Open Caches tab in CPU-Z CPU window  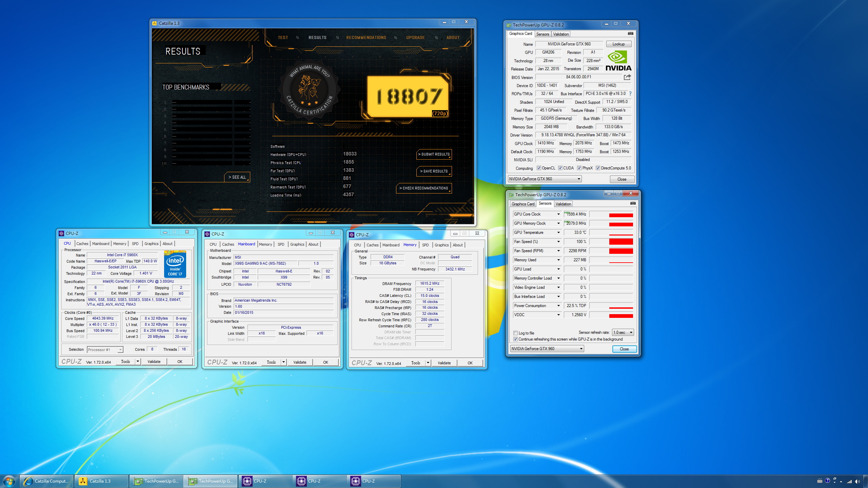tap(82, 244)
